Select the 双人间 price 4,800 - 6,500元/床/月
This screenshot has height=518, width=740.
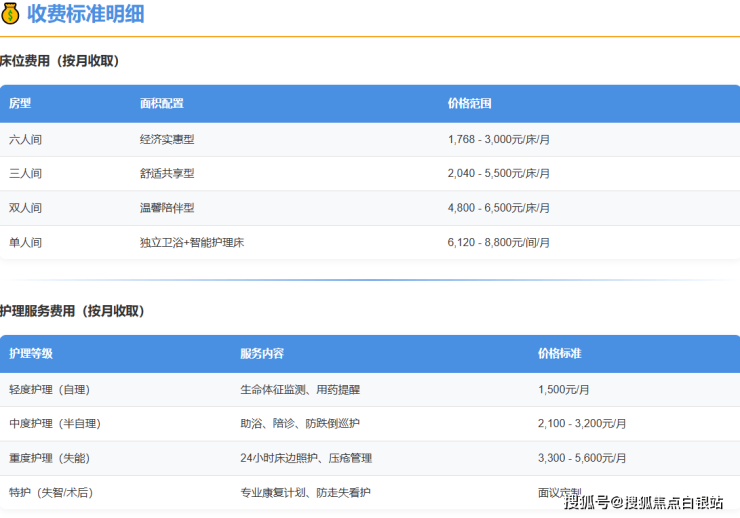click(x=498, y=208)
